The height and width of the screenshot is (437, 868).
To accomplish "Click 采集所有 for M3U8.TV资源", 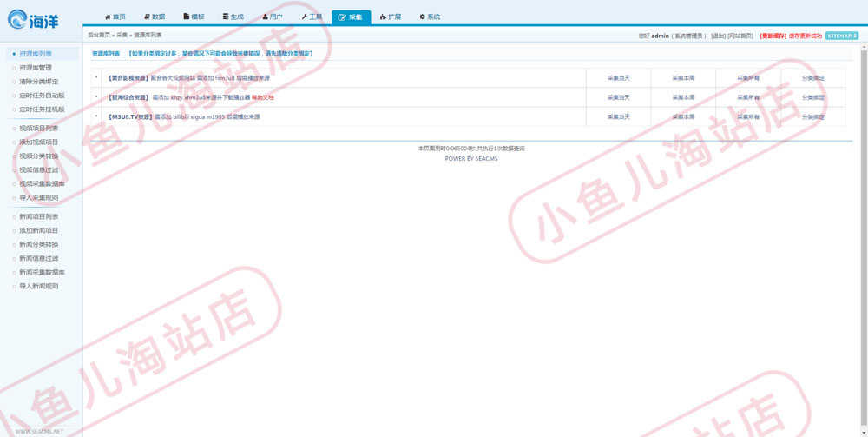I will (x=748, y=117).
